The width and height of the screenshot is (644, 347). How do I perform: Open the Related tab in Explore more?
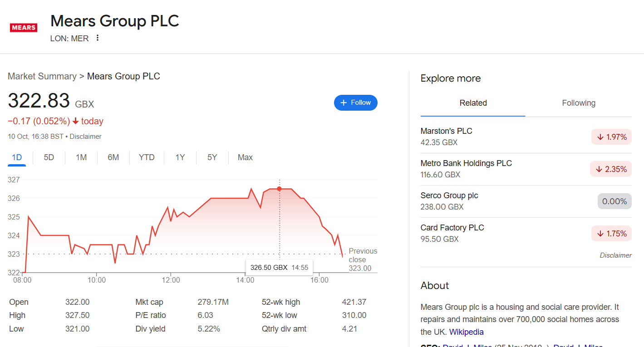pyautogui.click(x=473, y=103)
